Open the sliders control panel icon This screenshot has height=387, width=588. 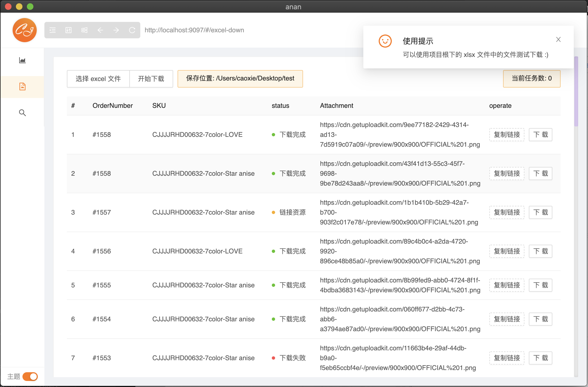(68, 30)
